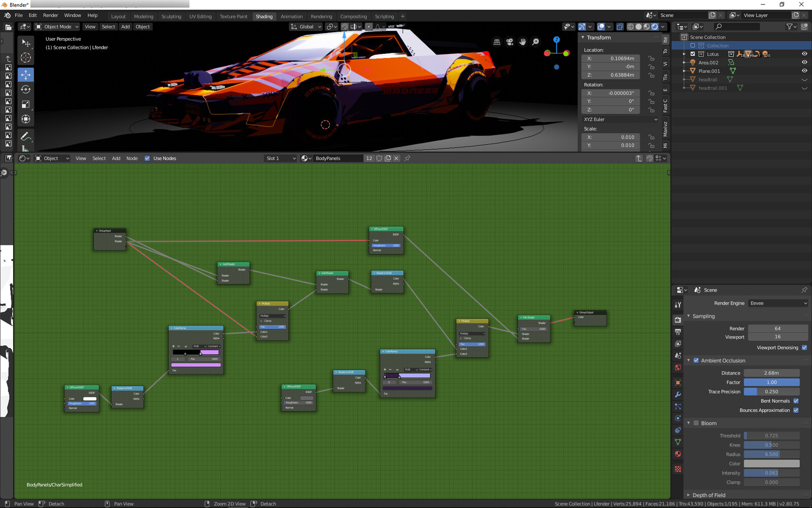Toggle camera view with the camera gizmo icon
This screenshot has height=508, width=812.
[x=510, y=42]
